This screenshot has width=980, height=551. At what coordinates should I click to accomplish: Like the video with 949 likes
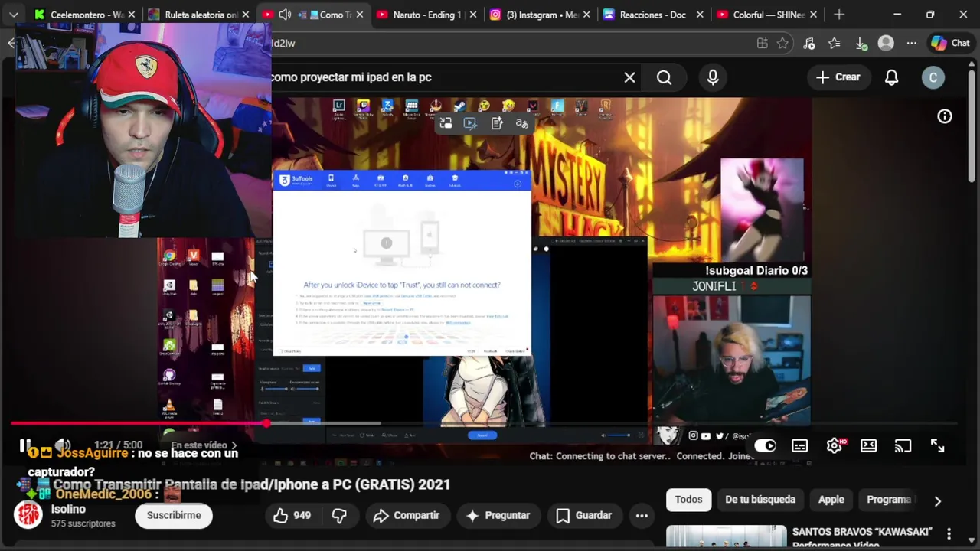tap(292, 516)
